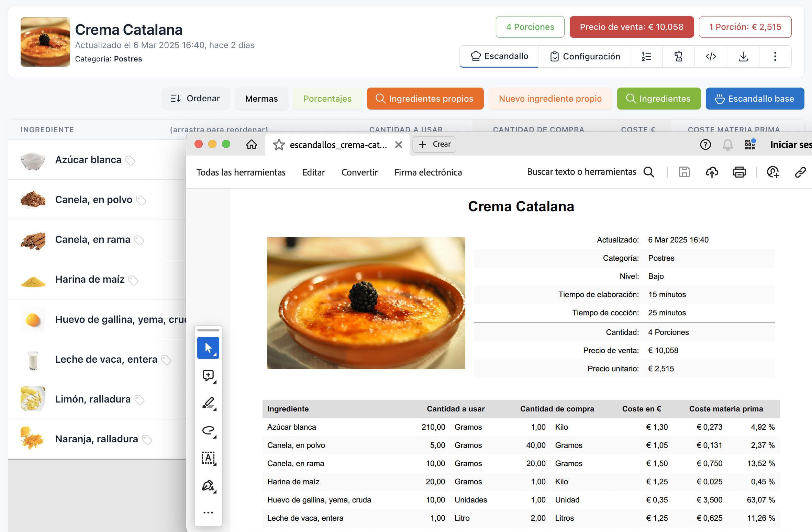The height and width of the screenshot is (532, 812).
Task: Click tag icon next to Naranja, ralladura
Action: point(147,440)
